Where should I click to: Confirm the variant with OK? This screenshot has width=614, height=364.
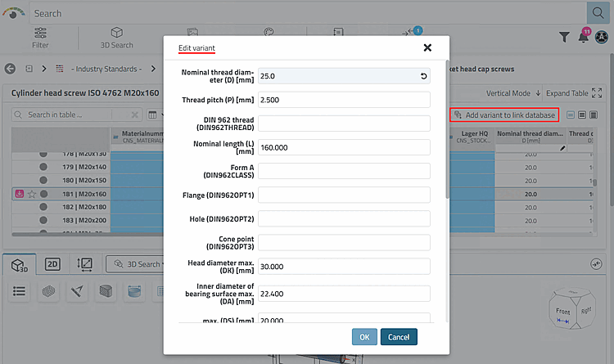pyautogui.click(x=364, y=337)
